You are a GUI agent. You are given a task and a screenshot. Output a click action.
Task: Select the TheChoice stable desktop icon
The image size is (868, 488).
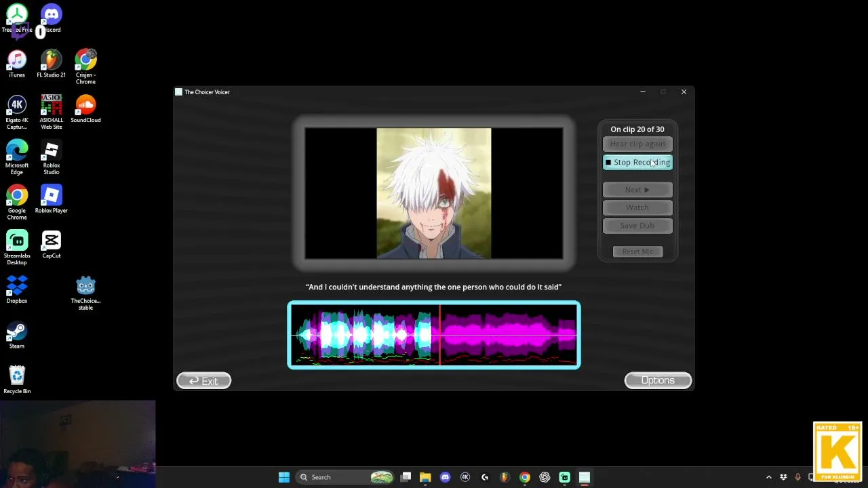(x=85, y=293)
